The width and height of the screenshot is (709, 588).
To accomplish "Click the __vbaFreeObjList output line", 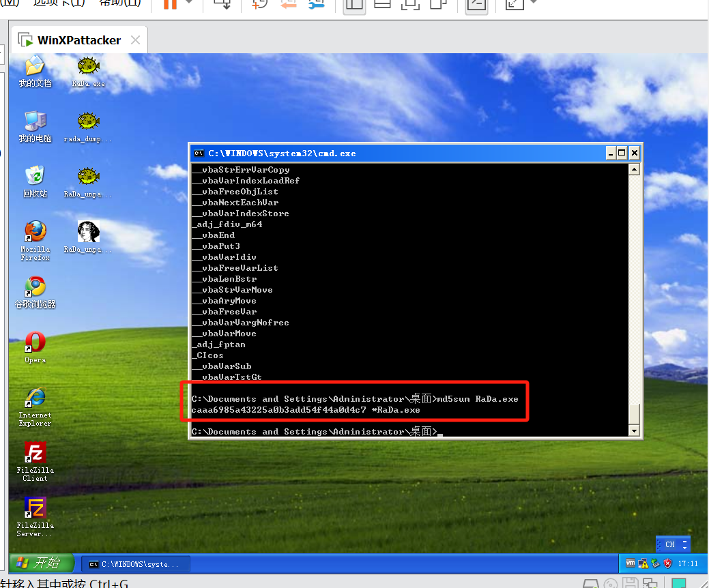I will (235, 192).
